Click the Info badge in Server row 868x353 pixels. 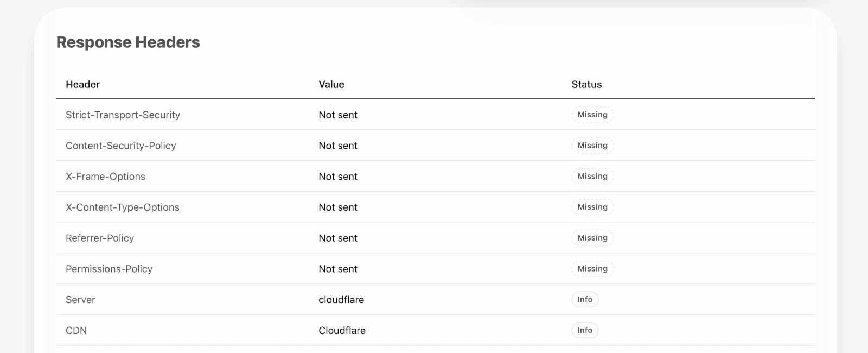585,299
